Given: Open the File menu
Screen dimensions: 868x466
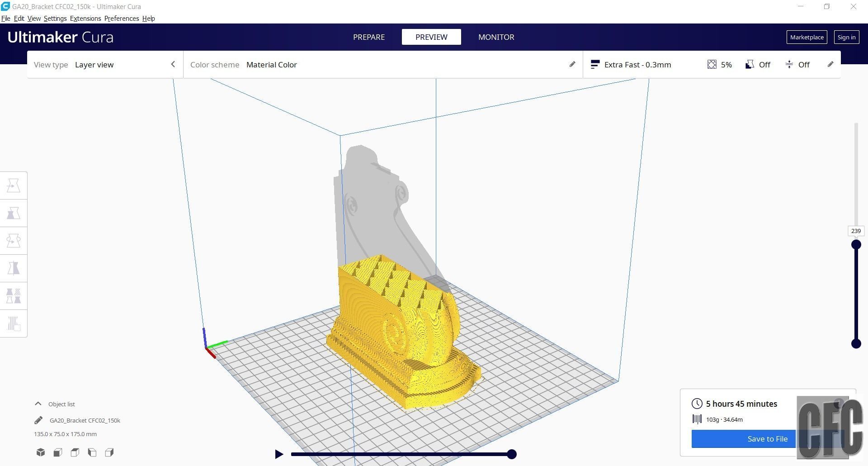Looking at the screenshot, I should pyautogui.click(x=6, y=19).
